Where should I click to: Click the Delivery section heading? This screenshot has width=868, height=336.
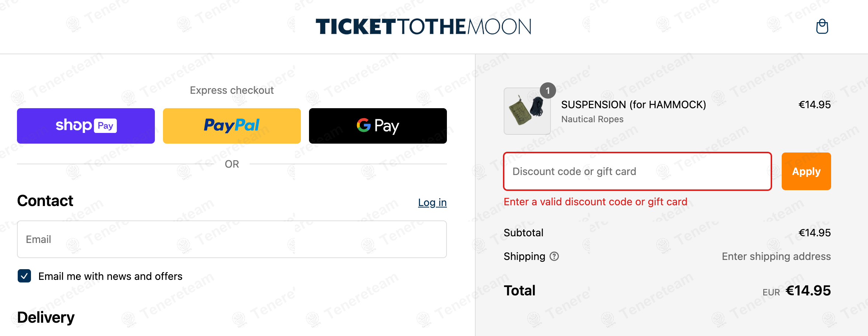[46, 317]
